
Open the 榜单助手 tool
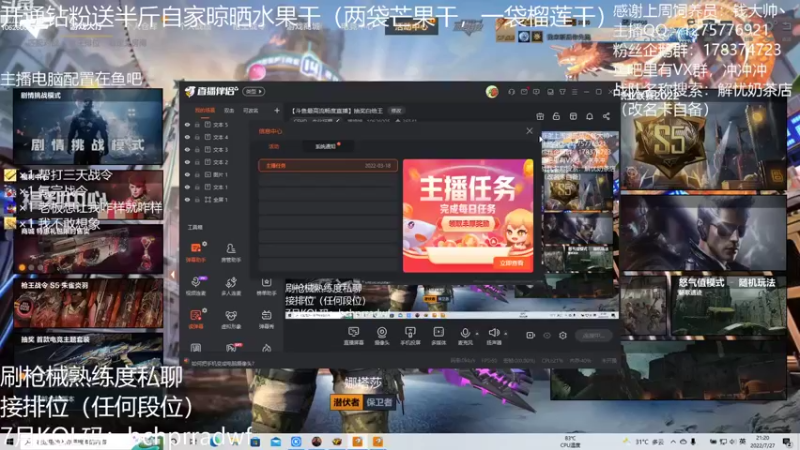266,286
